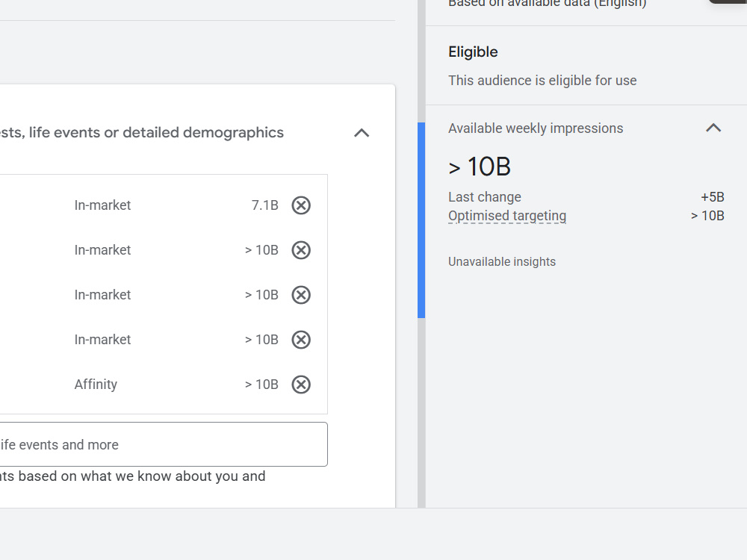The width and height of the screenshot is (747, 560).
Task: Remove the fourth In-market segment row
Action: [301, 340]
